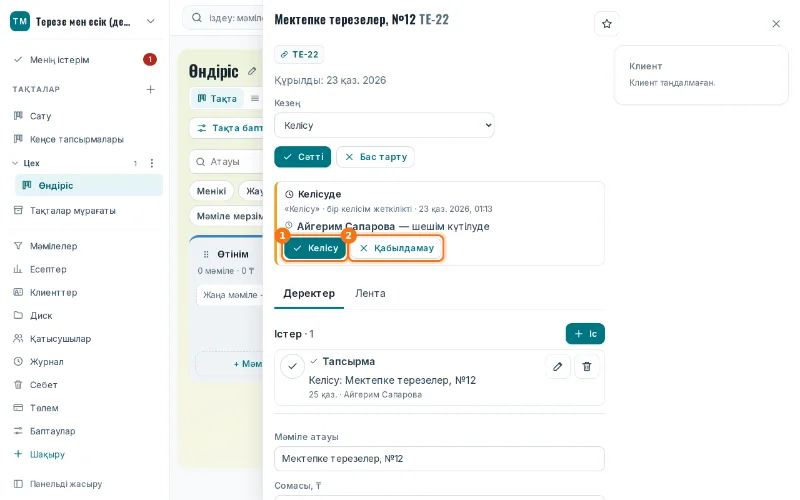Check off the Тапсырма task circle
This screenshot has width=800, height=500.
(x=292, y=366)
